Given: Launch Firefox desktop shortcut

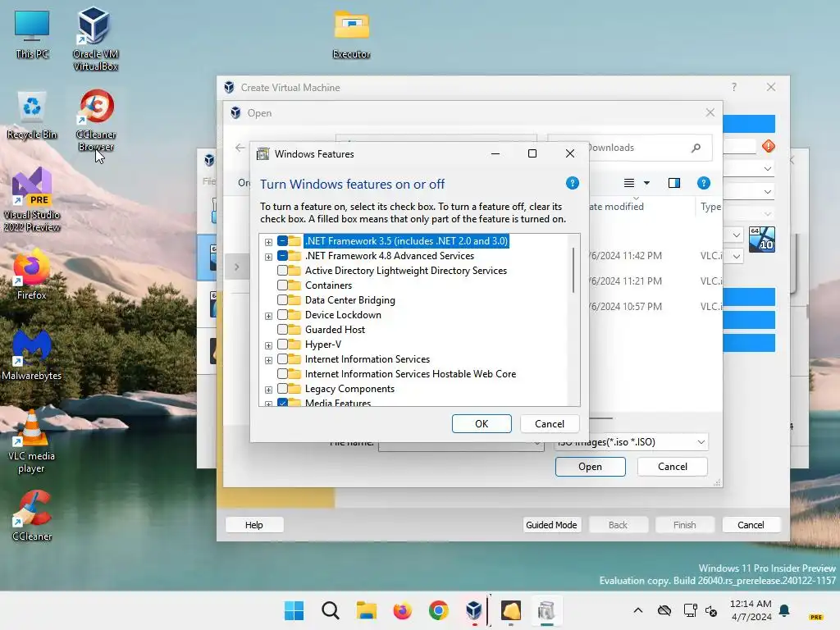Looking at the screenshot, I should [32, 275].
